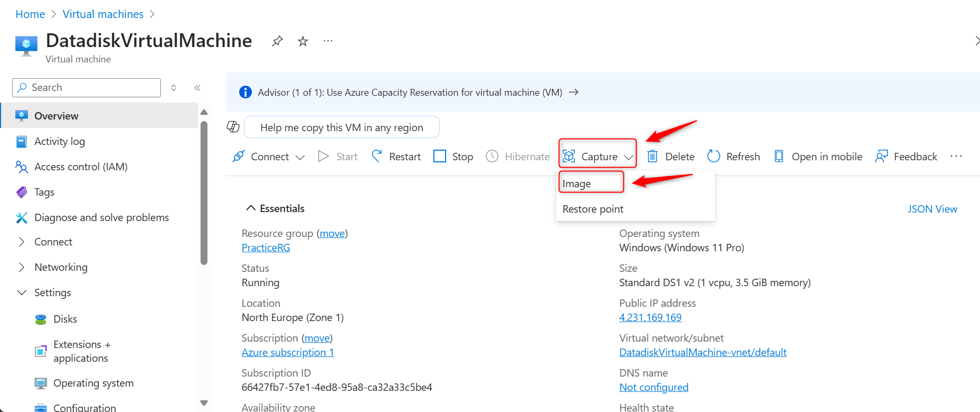Click the Overview monitor icon in sidebar

point(22,116)
